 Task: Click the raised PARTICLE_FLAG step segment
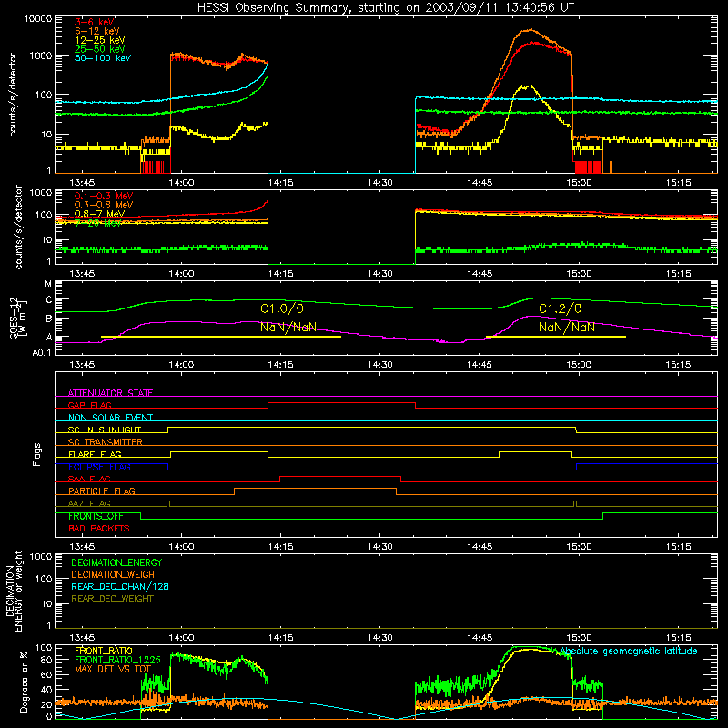315,489
